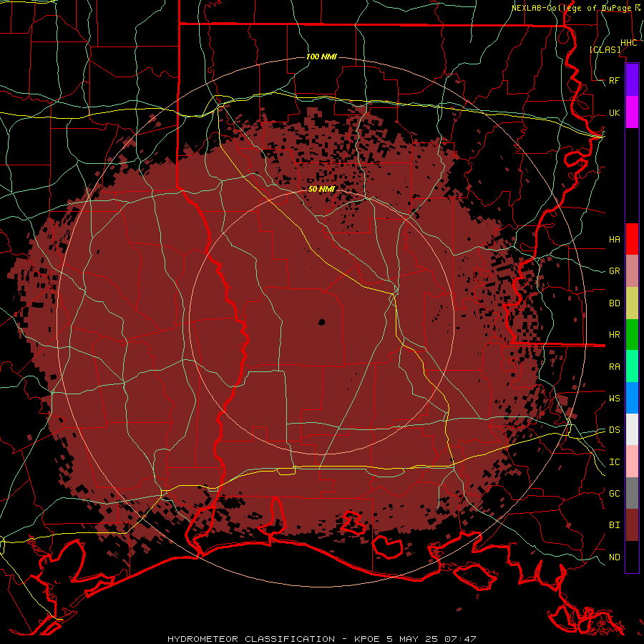Click the ND black legend swatch
The width and height of the screenshot is (644, 644).
tap(632, 557)
